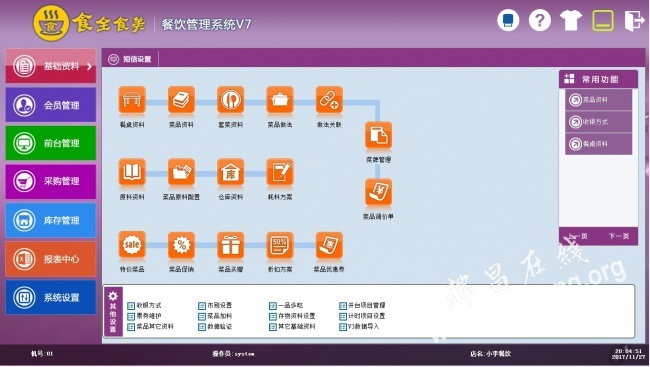Open 存物资料设置 link
650x367 pixels.
(292, 316)
